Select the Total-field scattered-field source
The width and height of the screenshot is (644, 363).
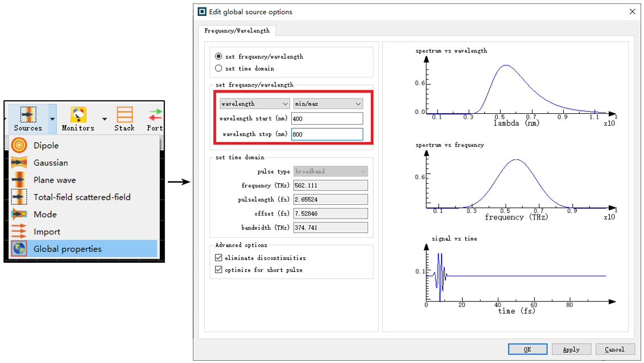coord(19,197)
